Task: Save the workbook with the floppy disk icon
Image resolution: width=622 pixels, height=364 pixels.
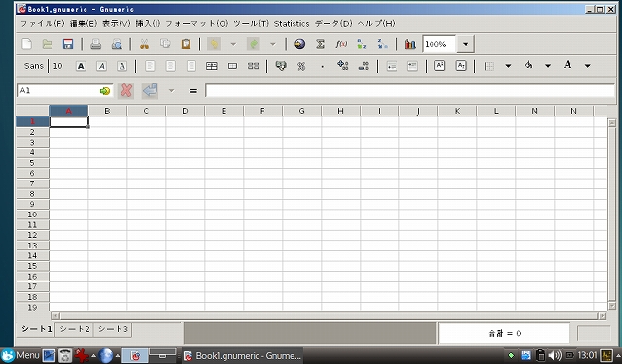Action: 68,44
